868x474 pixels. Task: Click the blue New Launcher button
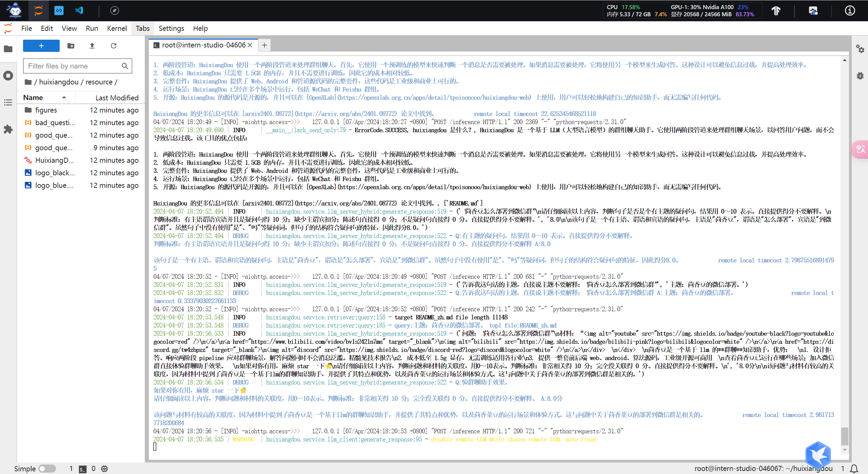(41, 46)
